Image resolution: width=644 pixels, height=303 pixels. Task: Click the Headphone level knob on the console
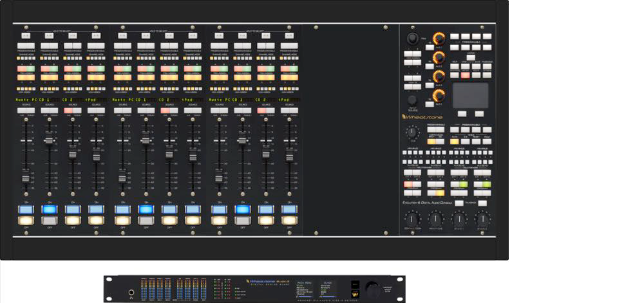click(x=435, y=219)
